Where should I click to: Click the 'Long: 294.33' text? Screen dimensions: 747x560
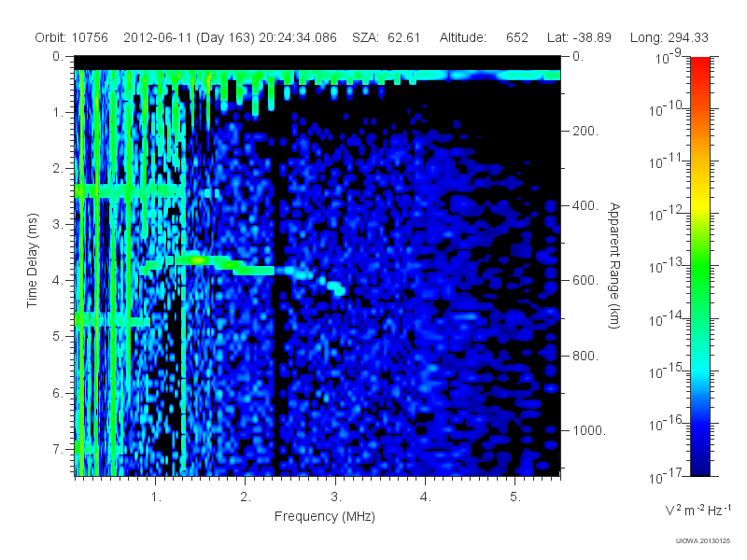(x=669, y=37)
